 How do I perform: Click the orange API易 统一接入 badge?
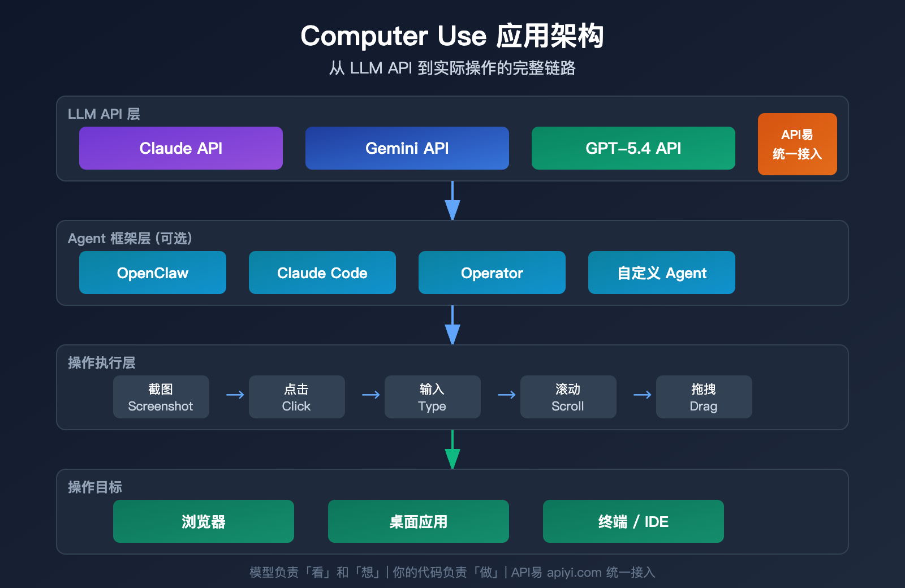click(x=797, y=144)
